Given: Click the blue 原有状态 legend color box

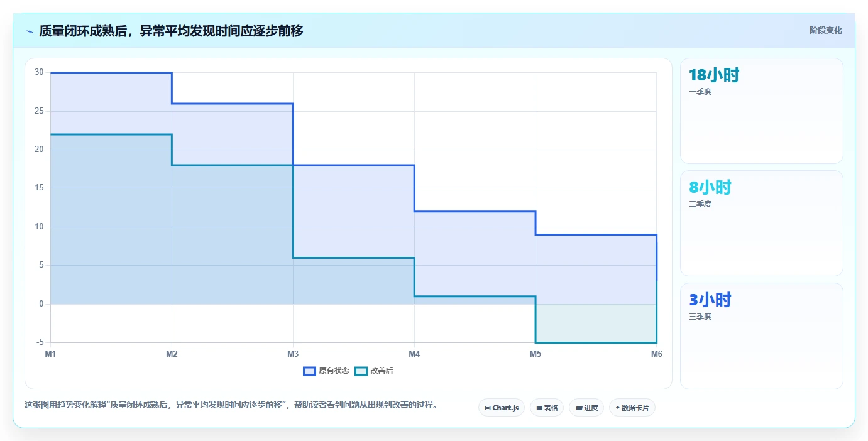Looking at the screenshot, I should click(x=309, y=371).
